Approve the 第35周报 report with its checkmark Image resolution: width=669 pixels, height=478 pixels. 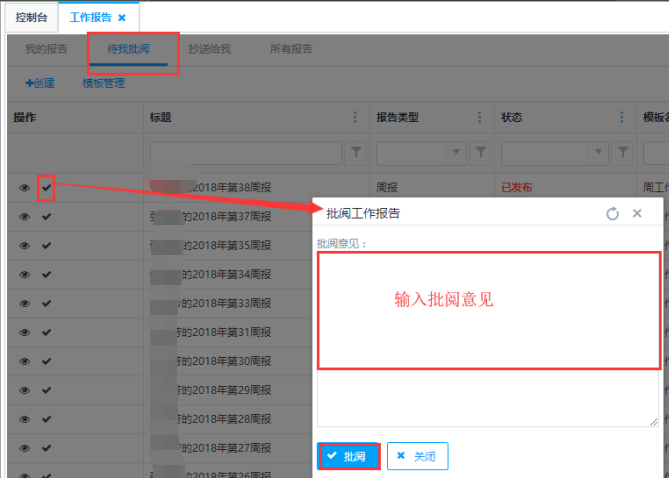tap(46, 245)
